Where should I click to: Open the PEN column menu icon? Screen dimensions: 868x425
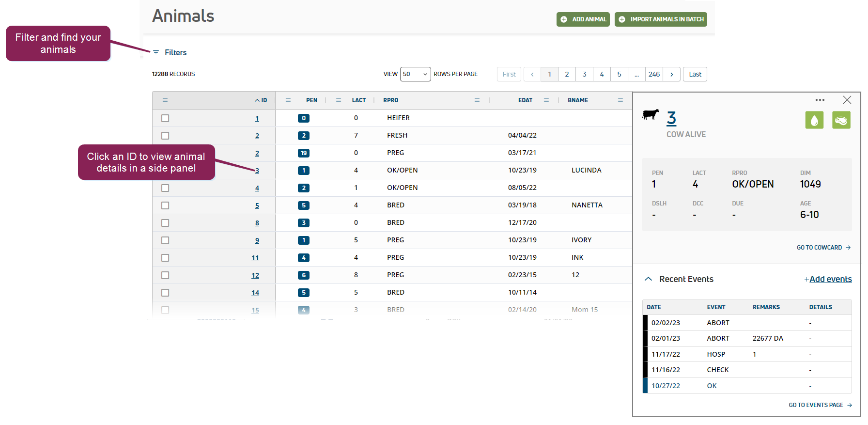(x=288, y=100)
